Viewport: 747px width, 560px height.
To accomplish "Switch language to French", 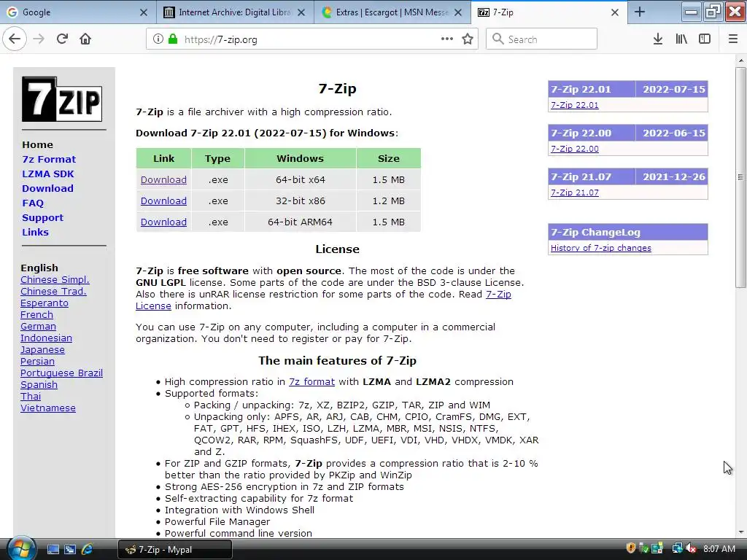I will pyautogui.click(x=36, y=315).
